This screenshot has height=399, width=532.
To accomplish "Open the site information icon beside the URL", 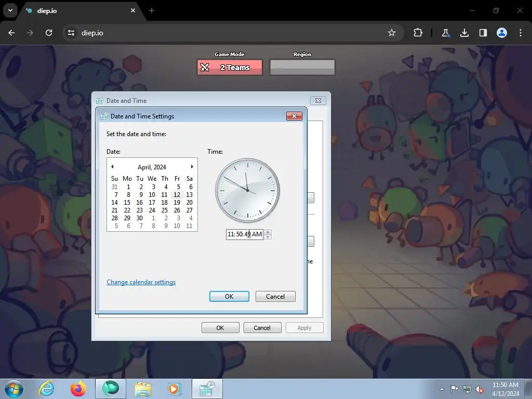I will click(x=71, y=33).
